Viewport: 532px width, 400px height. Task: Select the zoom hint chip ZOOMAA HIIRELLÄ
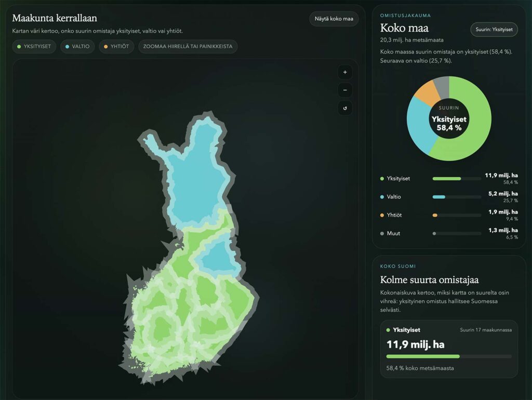coord(188,47)
